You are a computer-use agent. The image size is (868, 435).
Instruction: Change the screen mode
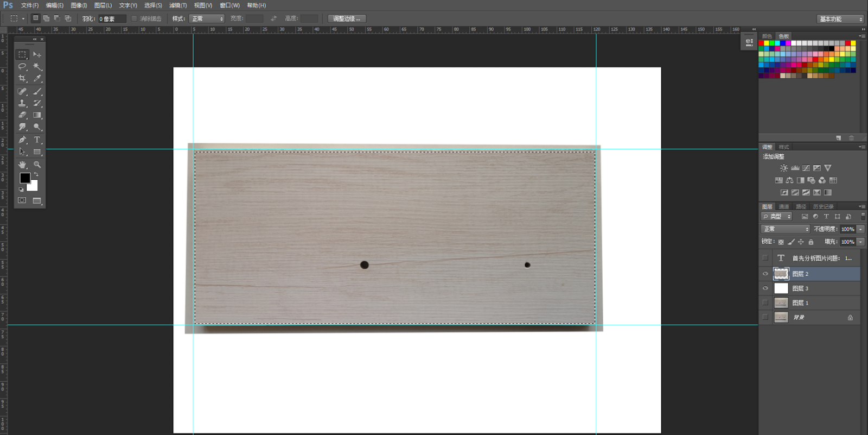pos(37,200)
